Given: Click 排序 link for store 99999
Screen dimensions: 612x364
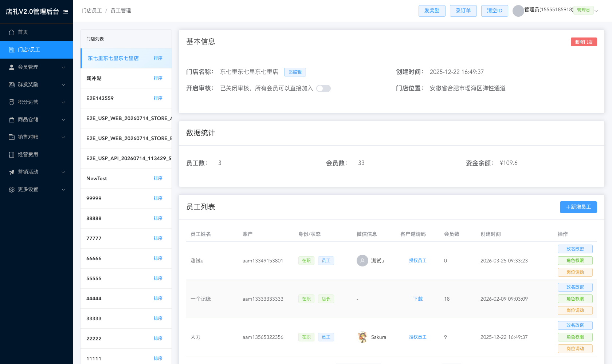Looking at the screenshot, I should tap(158, 198).
